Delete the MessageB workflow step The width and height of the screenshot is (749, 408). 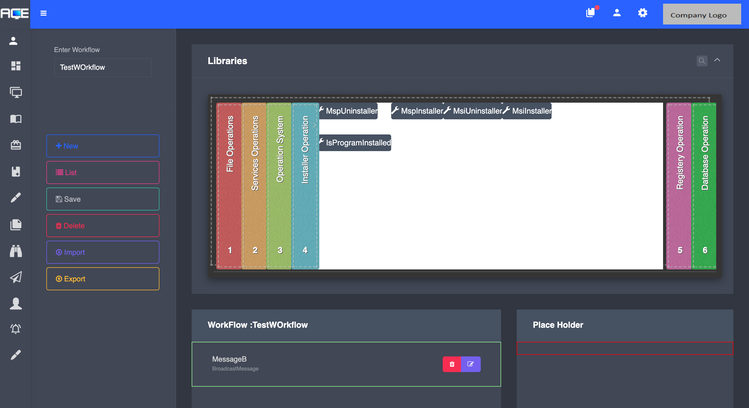452,364
